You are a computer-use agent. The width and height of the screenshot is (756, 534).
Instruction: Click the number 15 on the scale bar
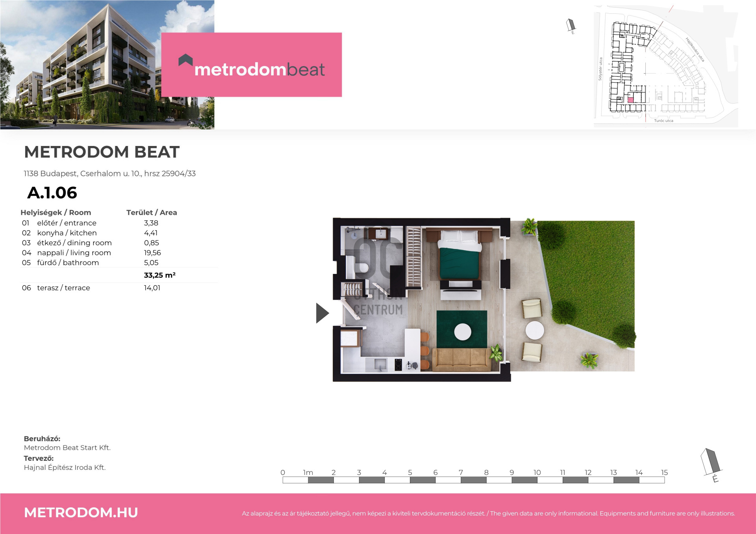(x=664, y=472)
